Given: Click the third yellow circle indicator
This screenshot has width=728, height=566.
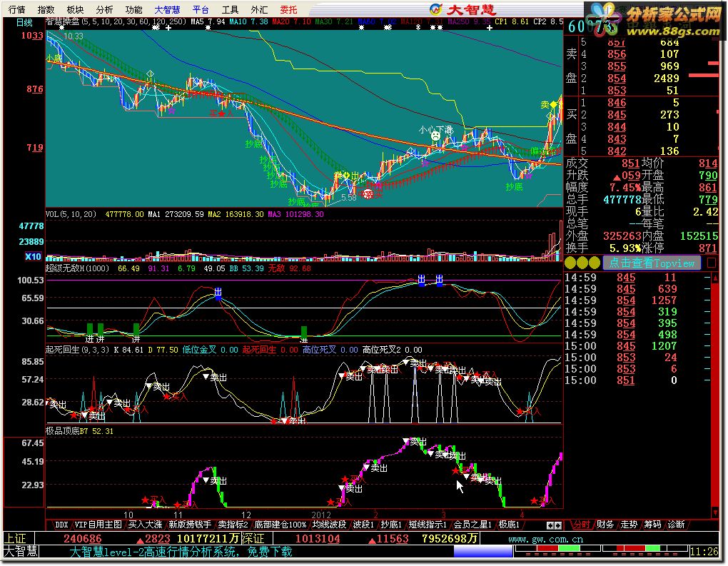Looking at the screenshot, I should pos(595,263).
